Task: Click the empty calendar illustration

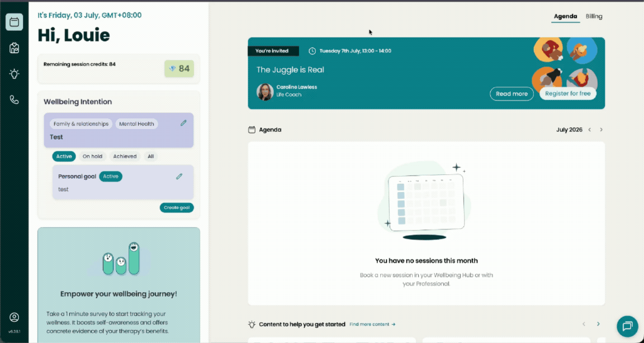Action: pyautogui.click(x=425, y=201)
